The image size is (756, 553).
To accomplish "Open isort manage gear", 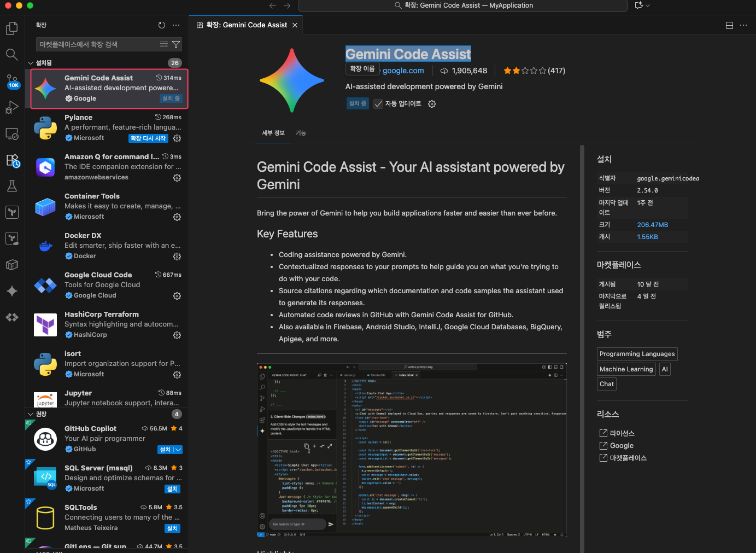I will pyautogui.click(x=177, y=375).
